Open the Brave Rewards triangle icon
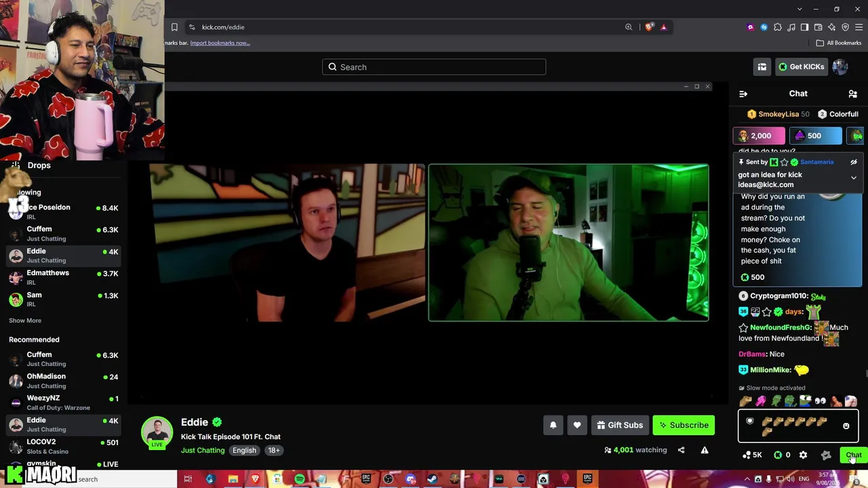Screen dimensions: 868x488 coord(663,27)
